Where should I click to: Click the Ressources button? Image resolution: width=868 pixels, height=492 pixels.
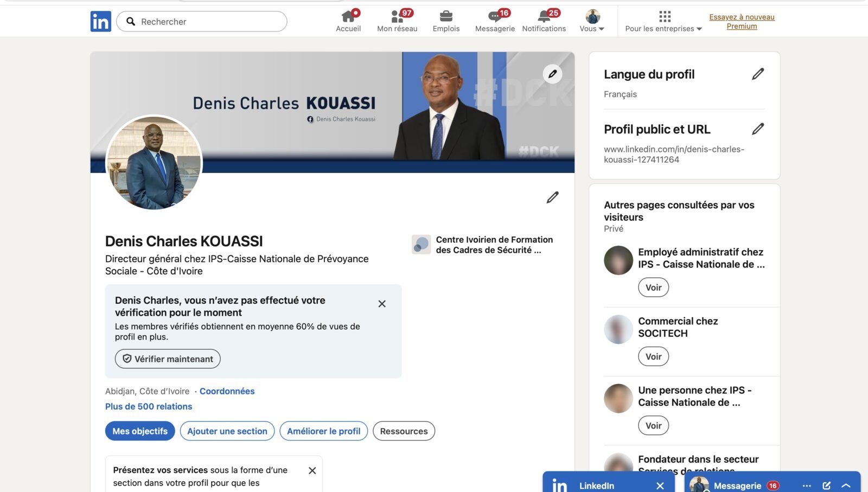(x=404, y=431)
